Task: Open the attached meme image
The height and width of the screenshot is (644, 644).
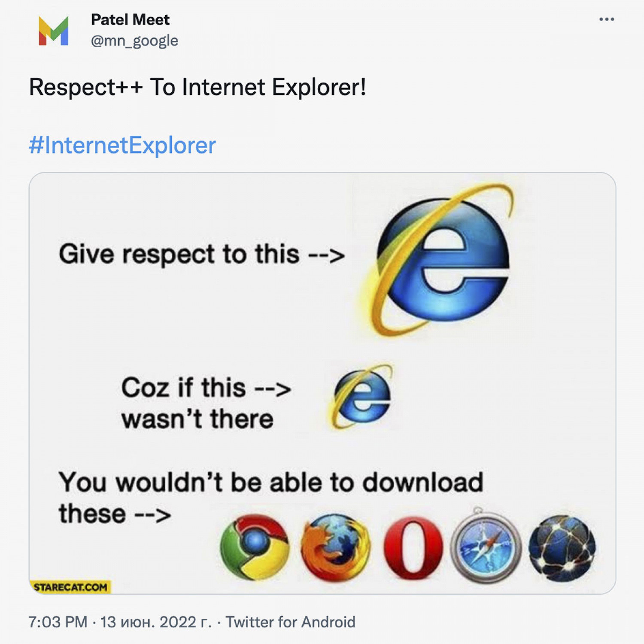Action: click(322, 383)
